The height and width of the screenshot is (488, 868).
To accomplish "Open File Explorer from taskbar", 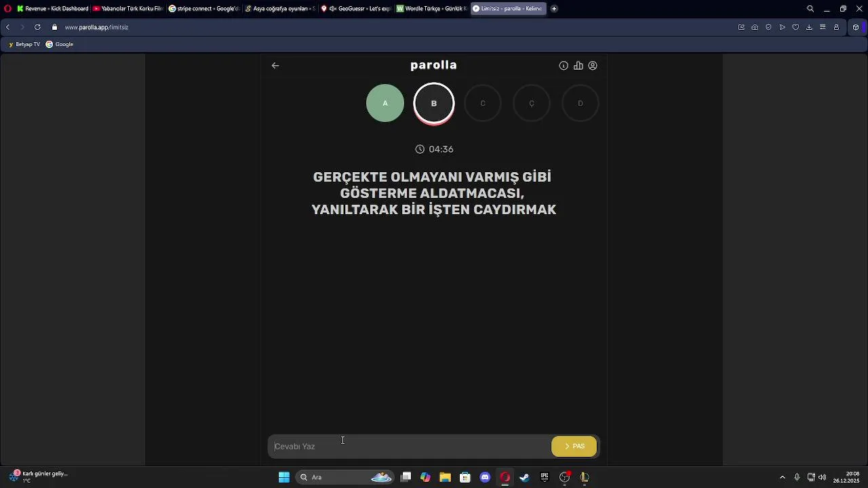I will point(445,477).
